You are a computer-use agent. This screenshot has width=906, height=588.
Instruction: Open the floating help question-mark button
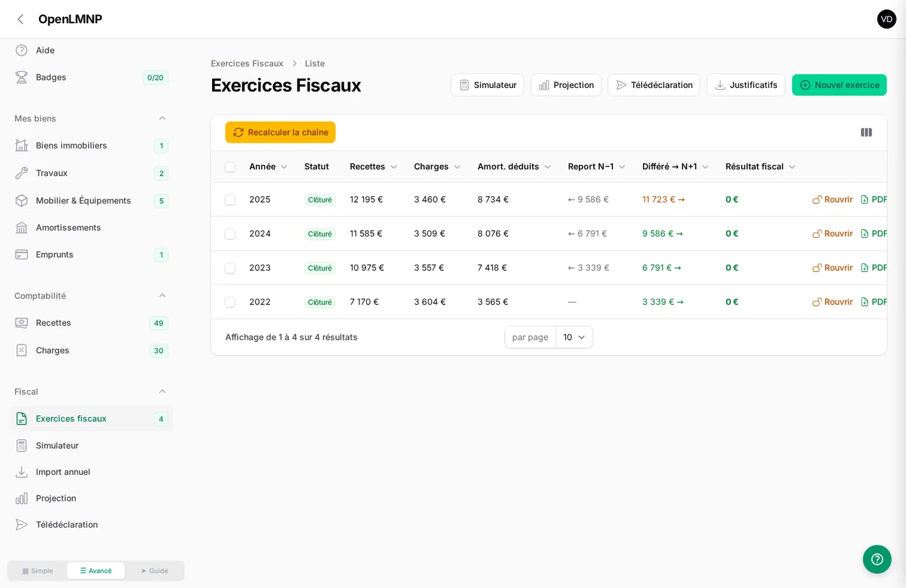(x=877, y=559)
